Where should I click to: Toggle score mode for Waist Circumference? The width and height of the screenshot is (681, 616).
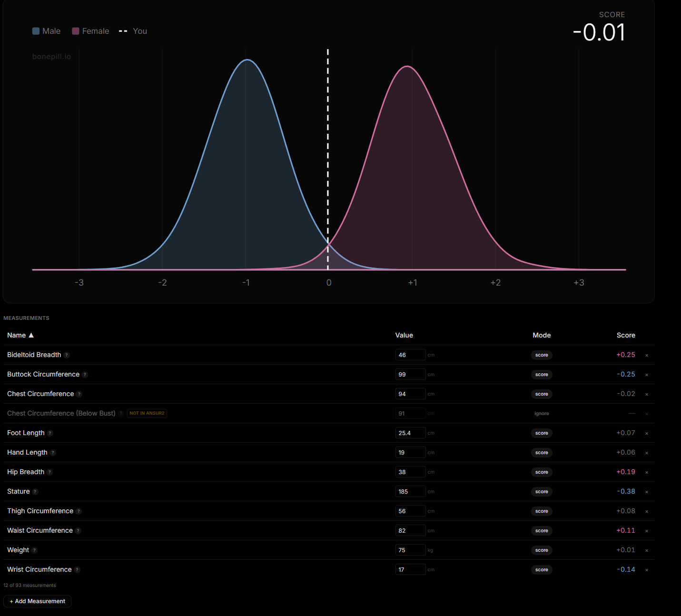pyautogui.click(x=542, y=531)
